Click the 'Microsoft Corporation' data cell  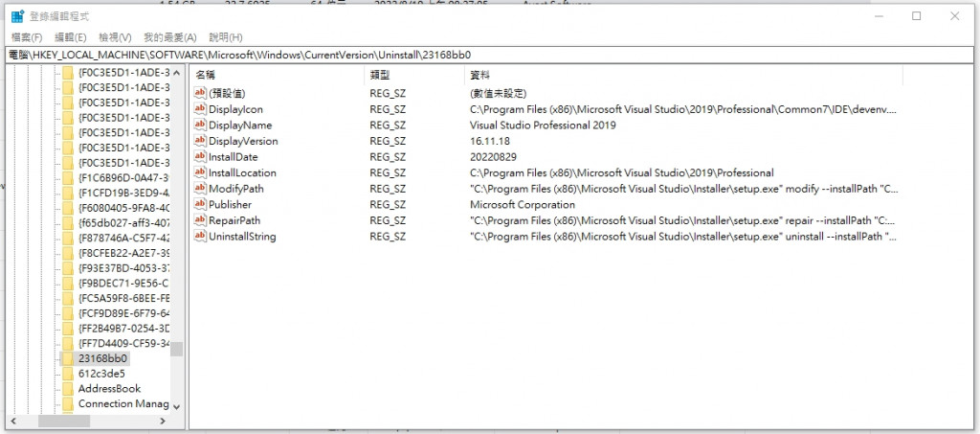point(522,204)
